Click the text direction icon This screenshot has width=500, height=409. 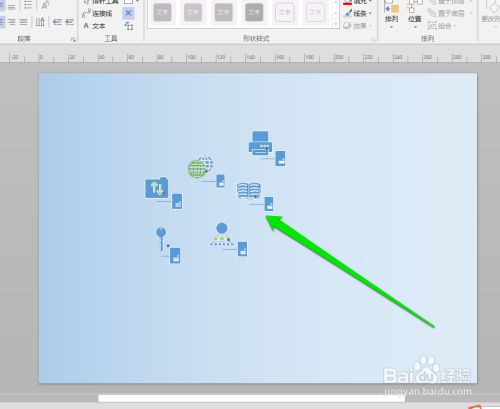click(40, 22)
